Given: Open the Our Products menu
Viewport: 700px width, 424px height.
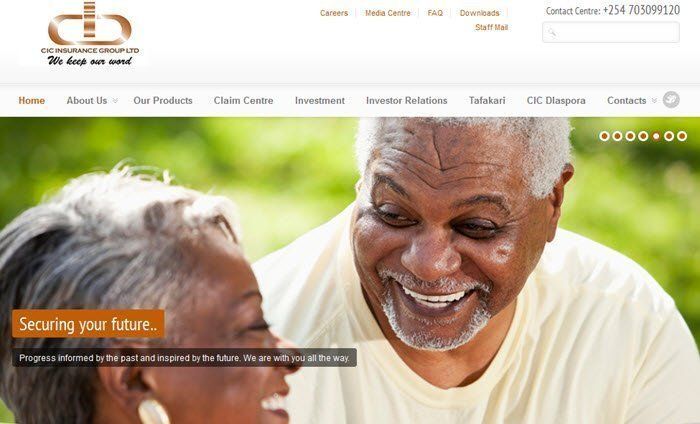Looking at the screenshot, I should (x=163, y=100).
